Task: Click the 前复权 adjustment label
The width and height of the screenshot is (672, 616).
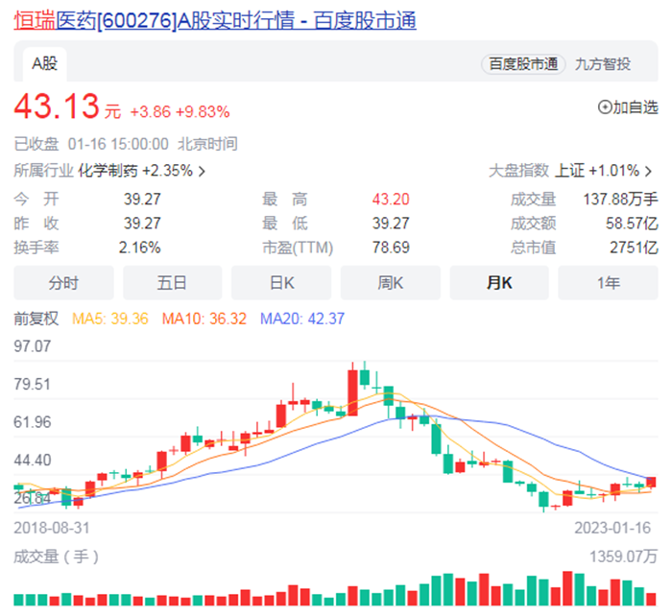Action: (36, 319)
